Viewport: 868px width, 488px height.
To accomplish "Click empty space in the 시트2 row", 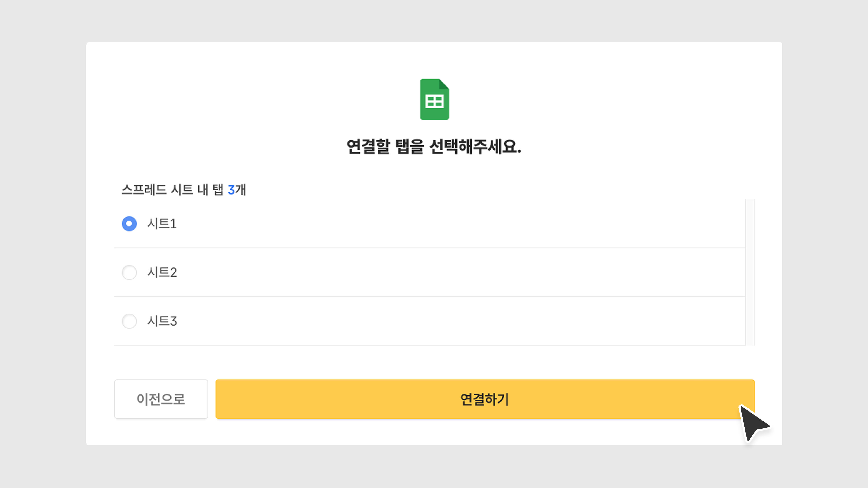I will (438, 272).
